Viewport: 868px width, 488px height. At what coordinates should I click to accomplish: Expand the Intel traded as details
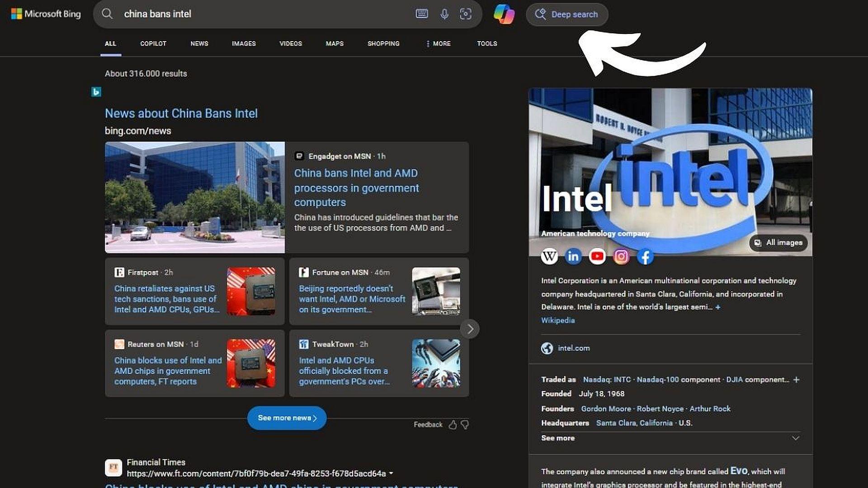(797, 380)
